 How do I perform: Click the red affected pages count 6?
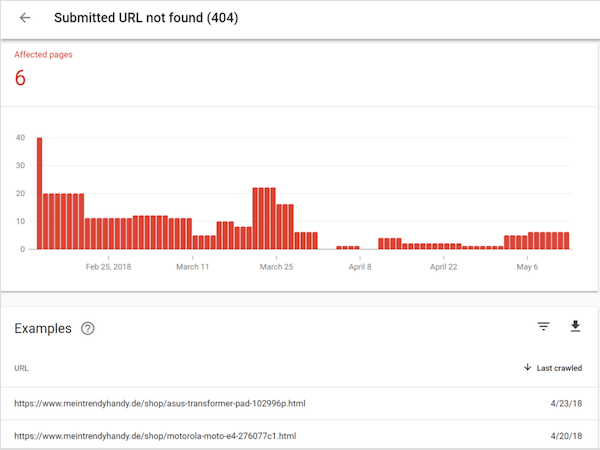20,78
